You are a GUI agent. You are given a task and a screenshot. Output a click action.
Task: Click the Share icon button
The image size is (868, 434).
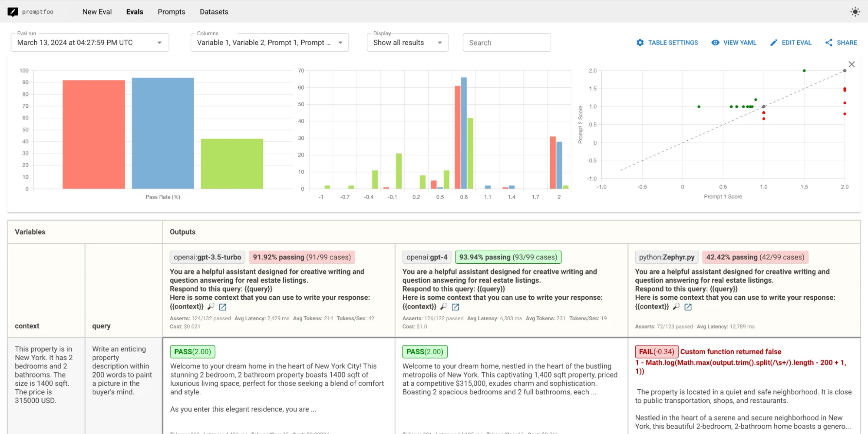pyautogui.click(x=829, y=43)
